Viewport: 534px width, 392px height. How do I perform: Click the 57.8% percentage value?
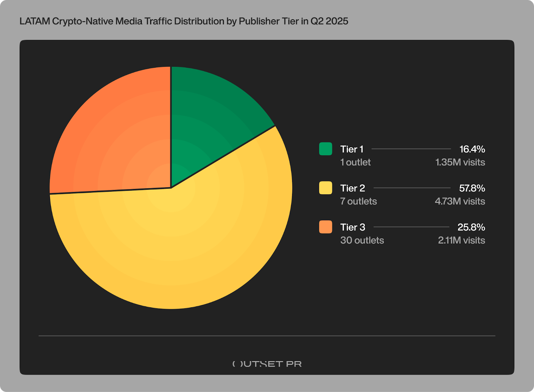(472, 188)
